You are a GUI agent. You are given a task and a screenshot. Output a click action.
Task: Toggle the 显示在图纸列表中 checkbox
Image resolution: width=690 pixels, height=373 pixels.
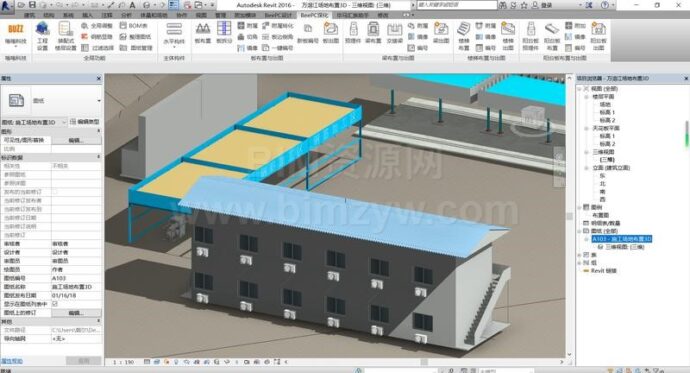point(55,304)
